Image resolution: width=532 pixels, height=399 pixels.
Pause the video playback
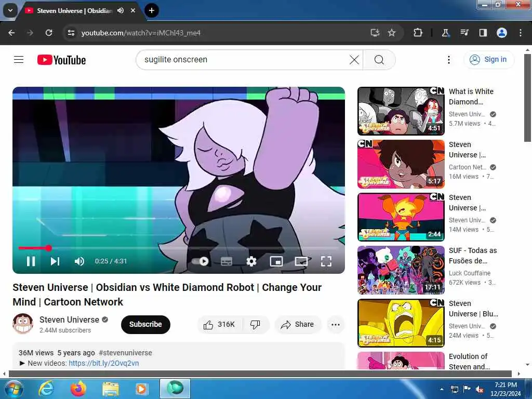[x=31, y=261]
